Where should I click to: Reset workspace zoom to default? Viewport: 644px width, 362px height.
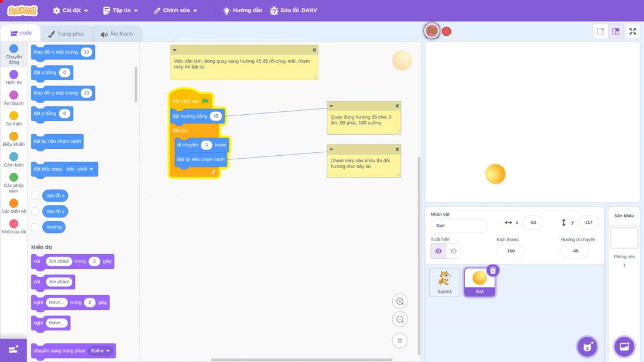[400, 340]
